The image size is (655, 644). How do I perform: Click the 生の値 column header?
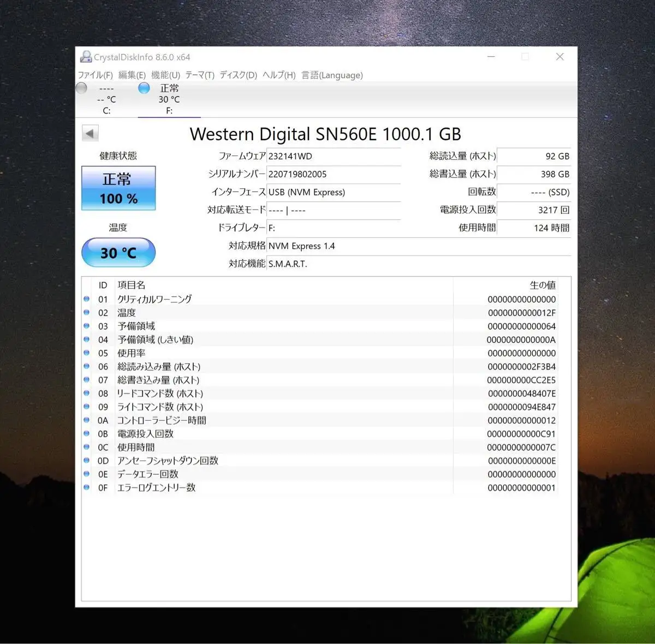(x=543, y=285)
